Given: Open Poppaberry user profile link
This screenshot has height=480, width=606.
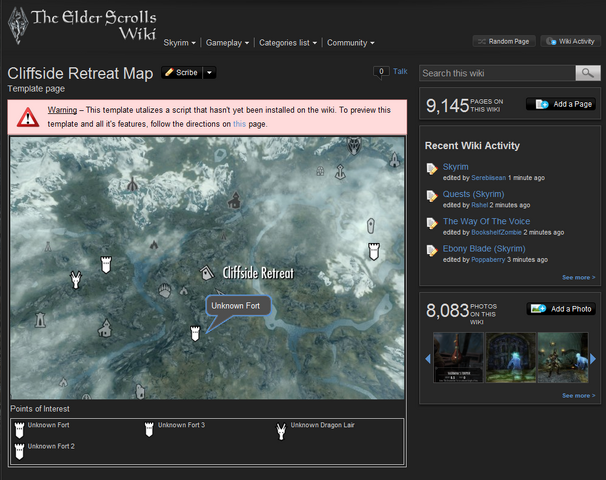Looking at the screenshot, I should click(x=488, y=260).
